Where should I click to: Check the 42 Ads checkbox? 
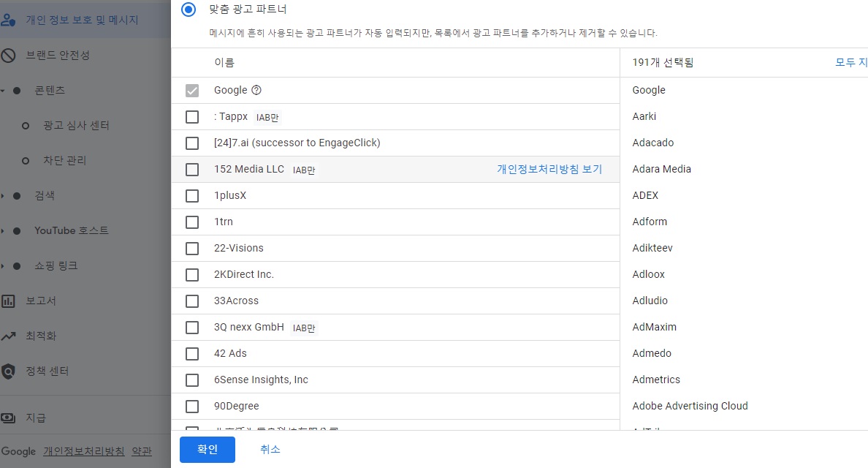(x=192, y=353)
